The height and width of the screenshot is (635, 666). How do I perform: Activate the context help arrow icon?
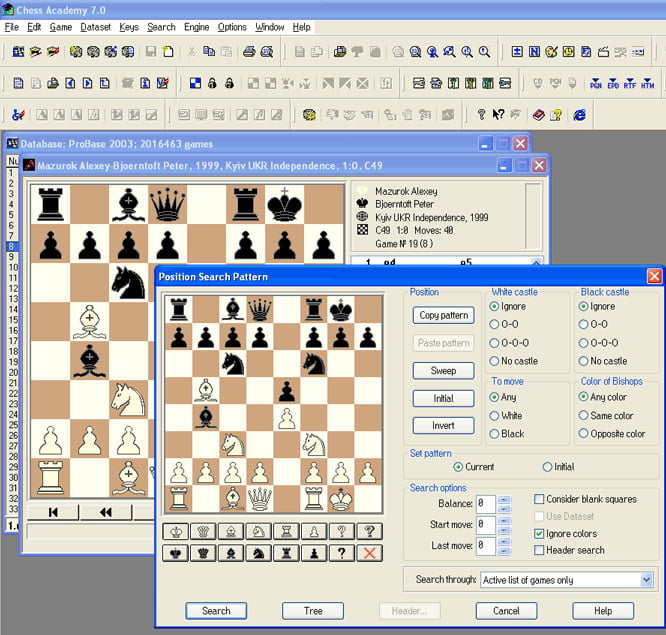point(498,115)
